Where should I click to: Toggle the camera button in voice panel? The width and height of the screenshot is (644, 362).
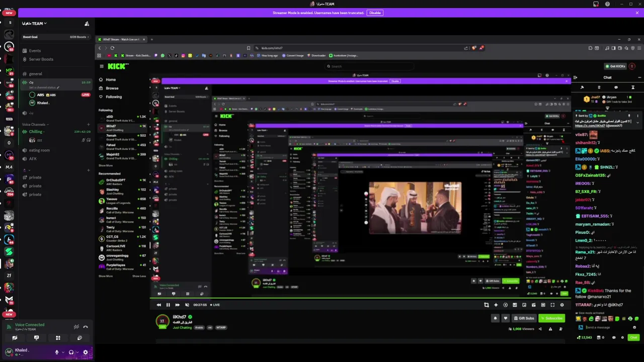point(15,338)
